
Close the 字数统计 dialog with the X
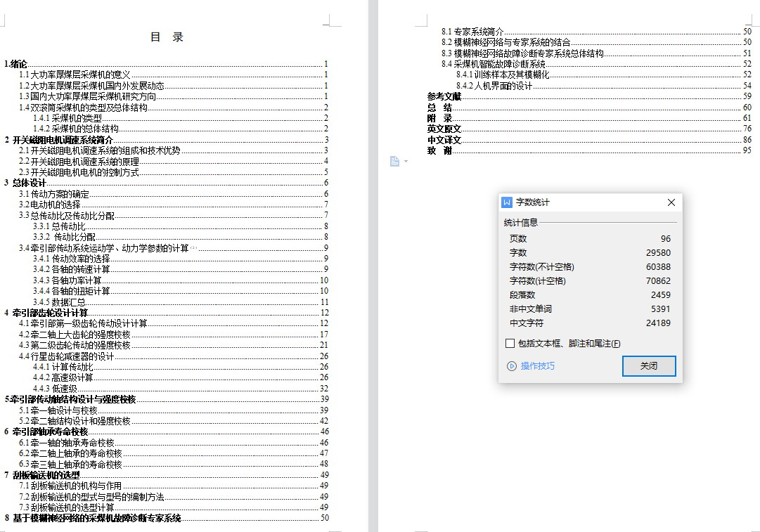tap(671, 202)
